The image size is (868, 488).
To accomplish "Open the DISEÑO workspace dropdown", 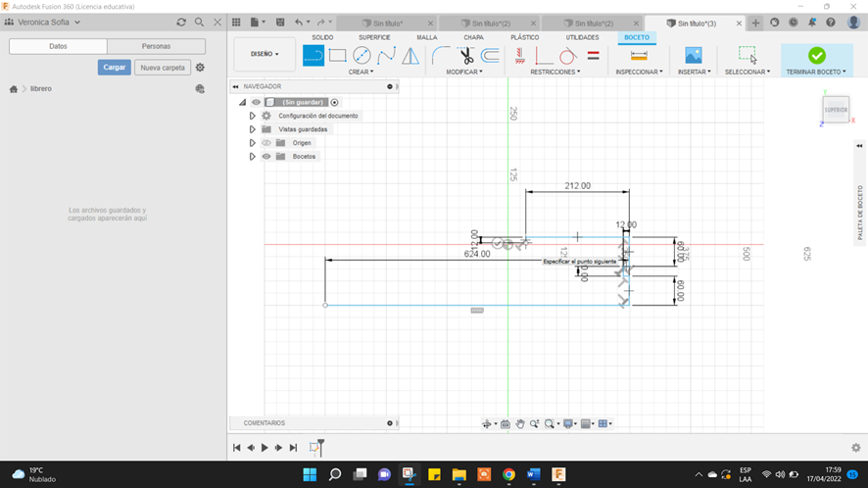I will [265, 54].
